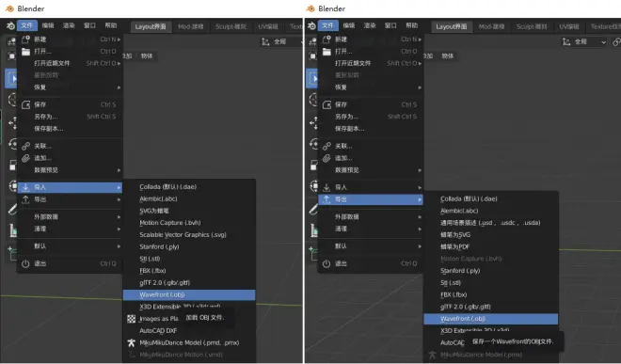The image size is (621, 364).
Task: Click paperclip icon beside 追加 in left window
Action: pyautogui.click(x=25, y=158)
